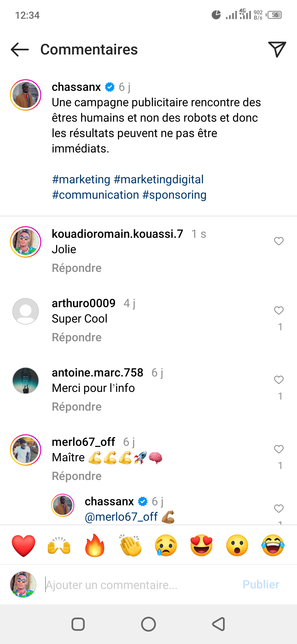Reply to the "Jolie" comment

[77, 268]
